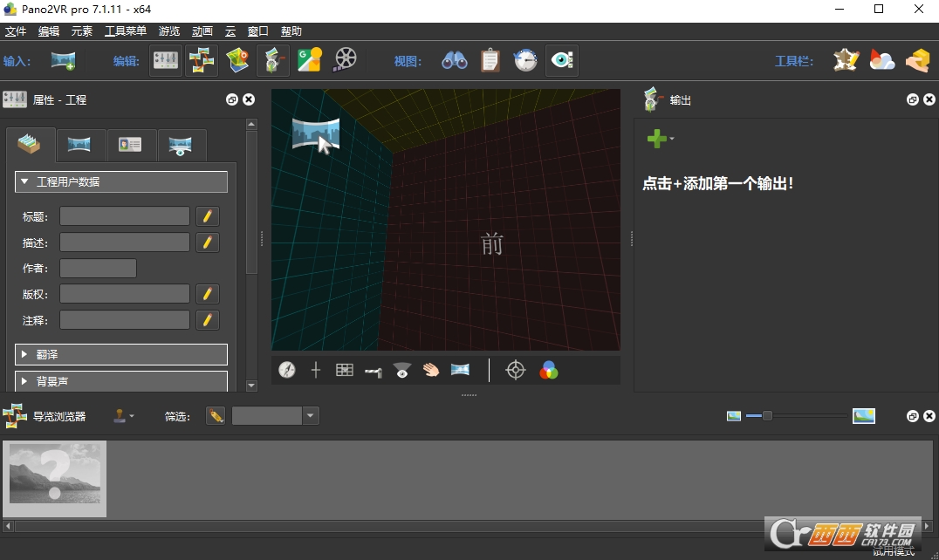The width and height of the screenshot is (939, 560).
Task: Click the tour browser horizontal scrollbar
Action: [467, 526]
